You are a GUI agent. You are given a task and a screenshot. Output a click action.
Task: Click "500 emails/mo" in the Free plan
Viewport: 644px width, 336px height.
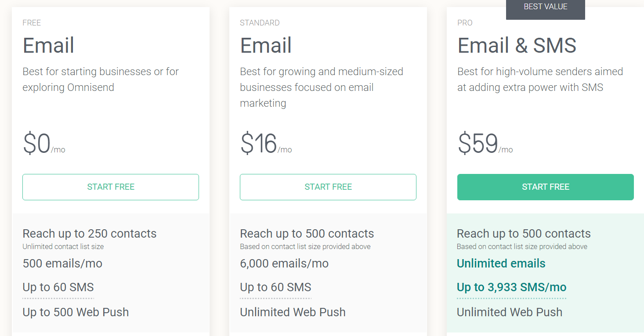coord(62,264)
